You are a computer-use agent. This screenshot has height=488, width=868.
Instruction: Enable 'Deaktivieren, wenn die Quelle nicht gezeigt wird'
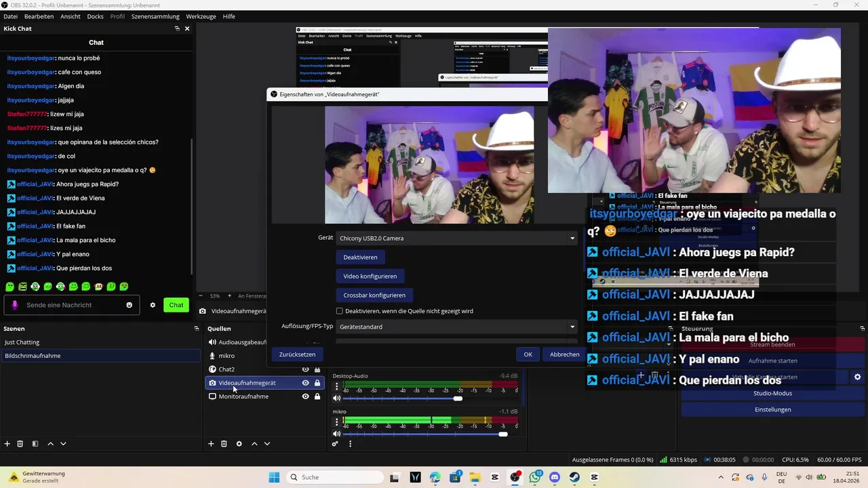(340, 311)
